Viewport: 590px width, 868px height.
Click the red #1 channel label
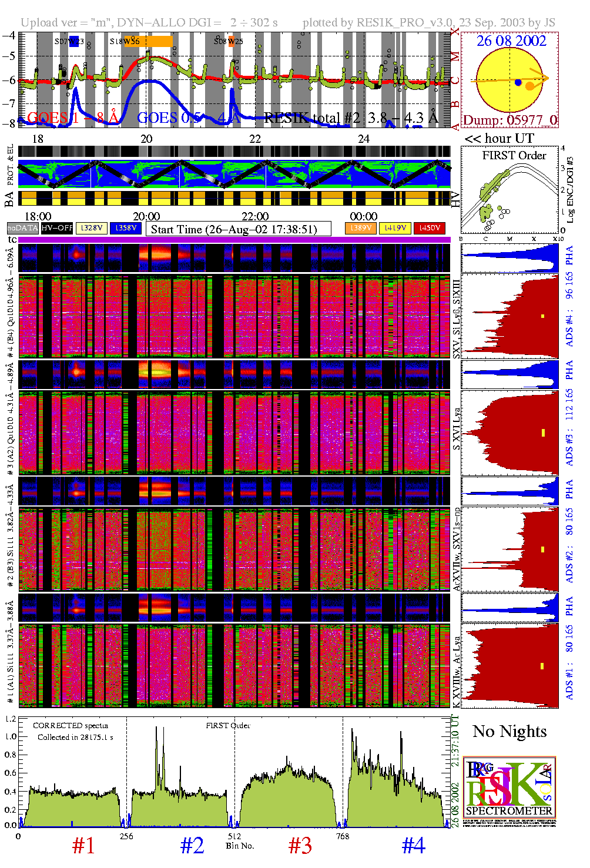click(x=83, y=846)
